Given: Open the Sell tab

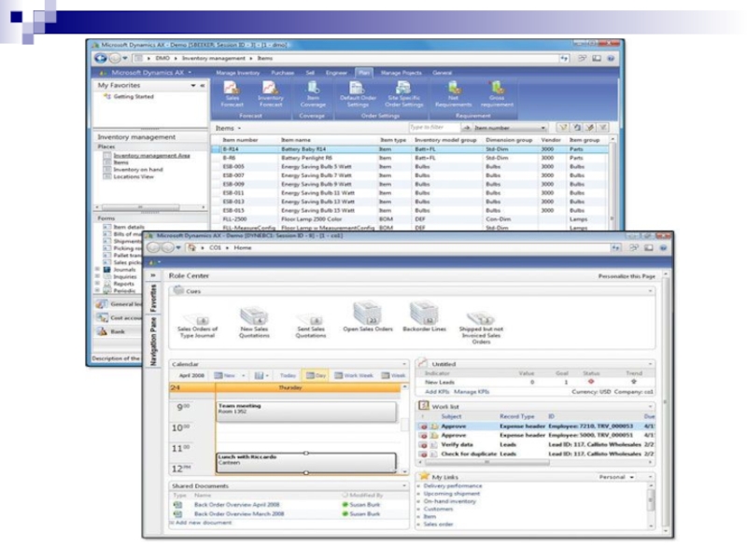Looking at the screenshot, I should [x=310, y=73].
